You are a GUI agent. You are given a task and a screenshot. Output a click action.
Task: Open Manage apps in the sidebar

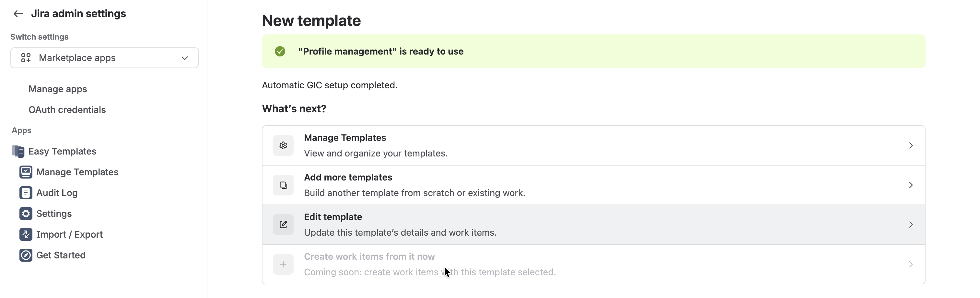click(x=58, y=89)
